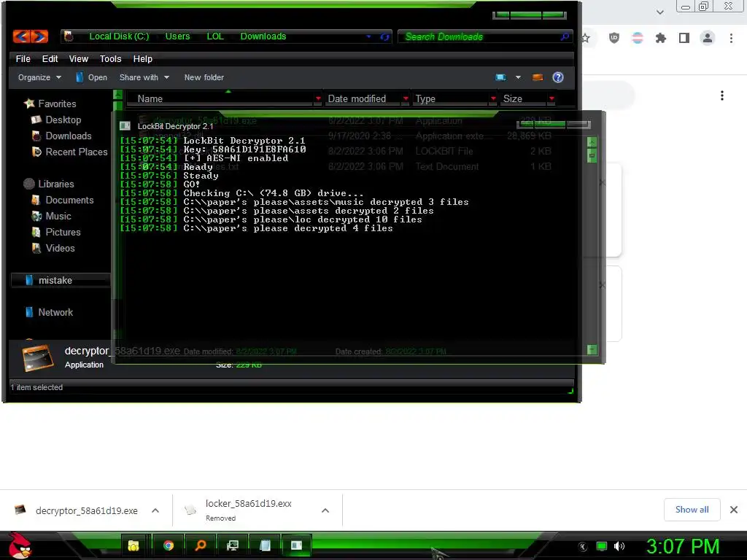The height and width of the screenshot is (560, 747).
Task: Open the Organize dropdown
Action: click(39, 77)
